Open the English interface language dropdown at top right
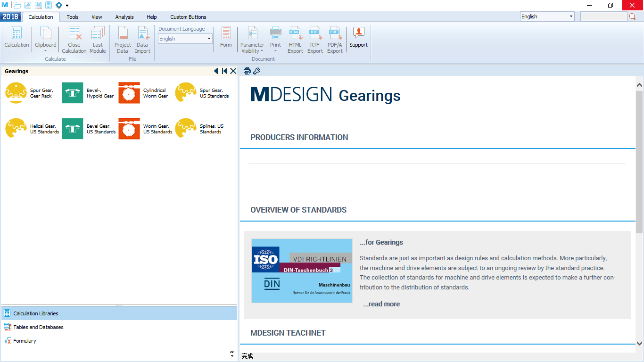 coord(547,16)
